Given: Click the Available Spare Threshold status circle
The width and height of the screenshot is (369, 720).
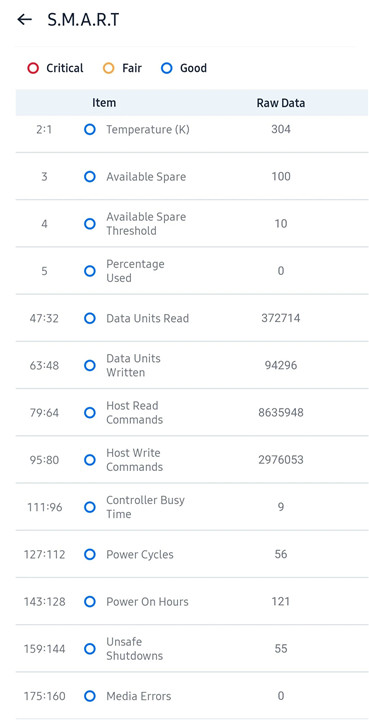Looking at the screenshot, I should pyautogui.click(x=90, y=224).
